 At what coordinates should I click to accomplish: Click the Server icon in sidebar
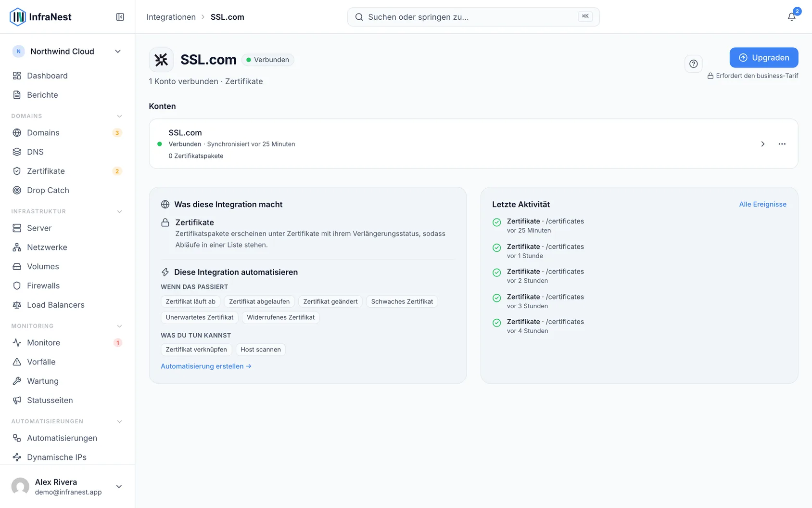point(17,228)
